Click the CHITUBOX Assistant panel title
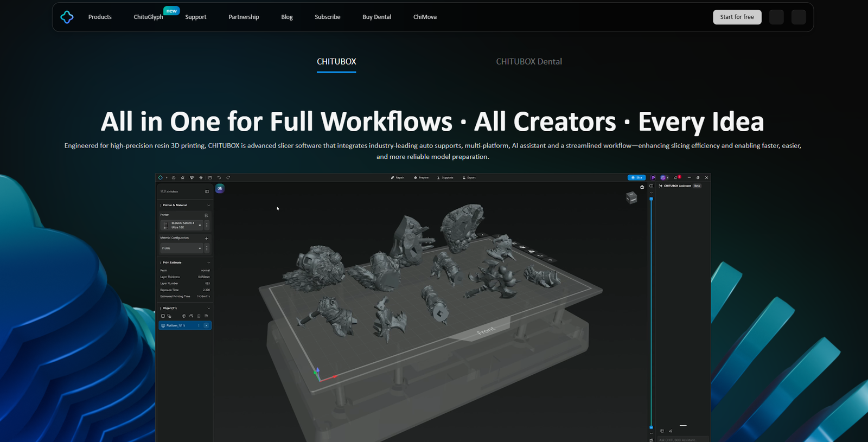 point(678,186)
